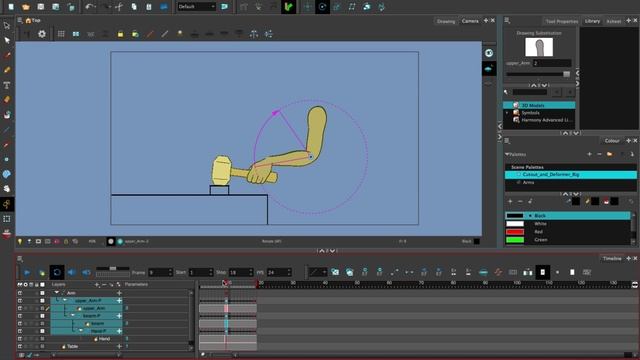Viewport: 640px width, 360px height.
Task: Click the Delete Layer minus icon in Timeline
Action: click(x=104, y=284)
